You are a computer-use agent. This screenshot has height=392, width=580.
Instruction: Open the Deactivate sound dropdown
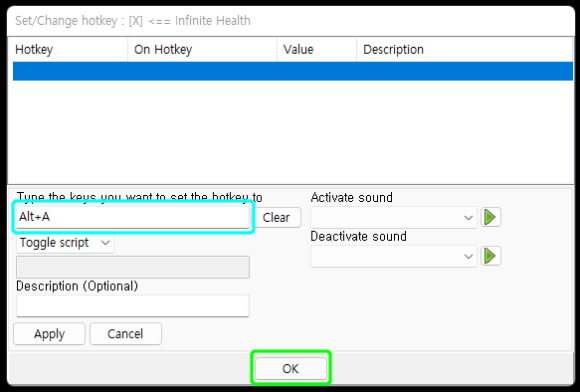coord(394,256)
